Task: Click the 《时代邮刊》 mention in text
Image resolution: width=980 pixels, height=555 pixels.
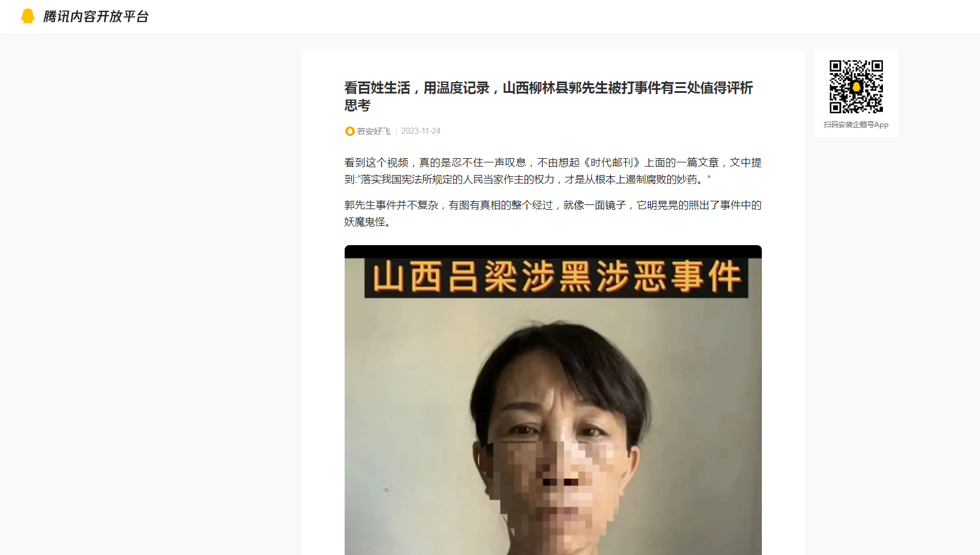Action: [x=612, y=162]
